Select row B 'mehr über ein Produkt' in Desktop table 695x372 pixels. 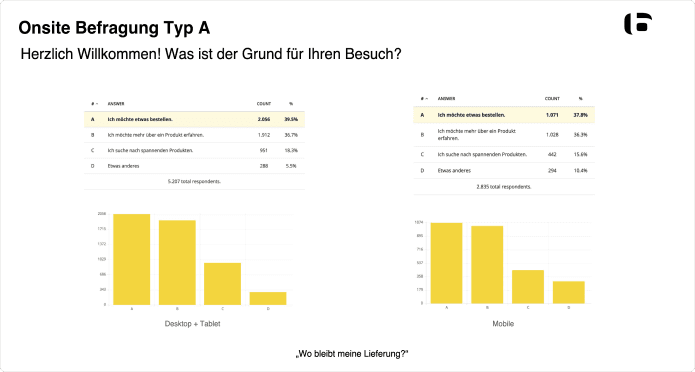194,135
